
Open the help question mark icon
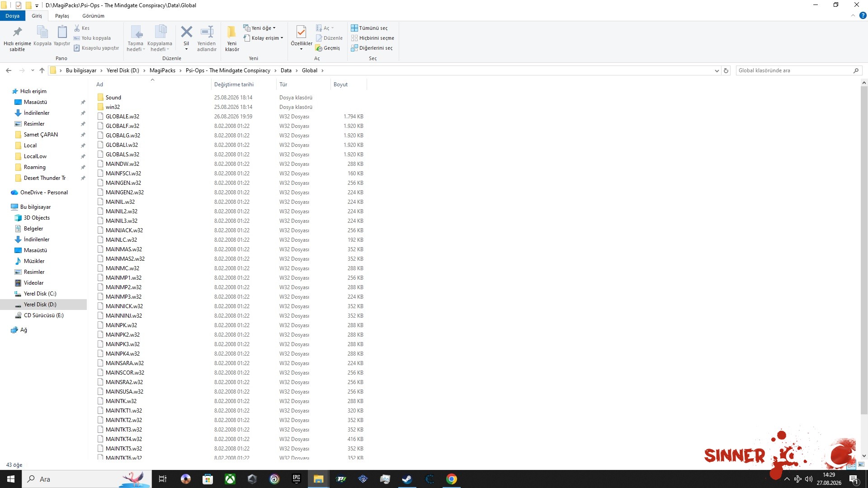point(863,15)
